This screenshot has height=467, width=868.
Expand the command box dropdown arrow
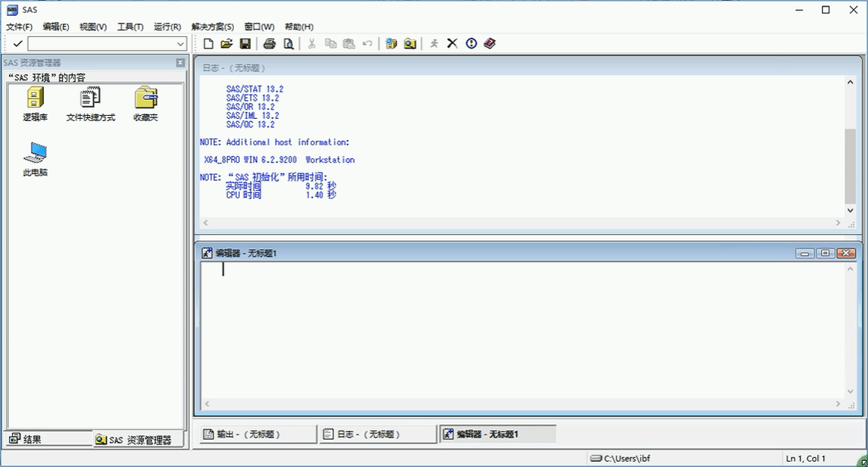pyautogui.click(x=181, y=45)
